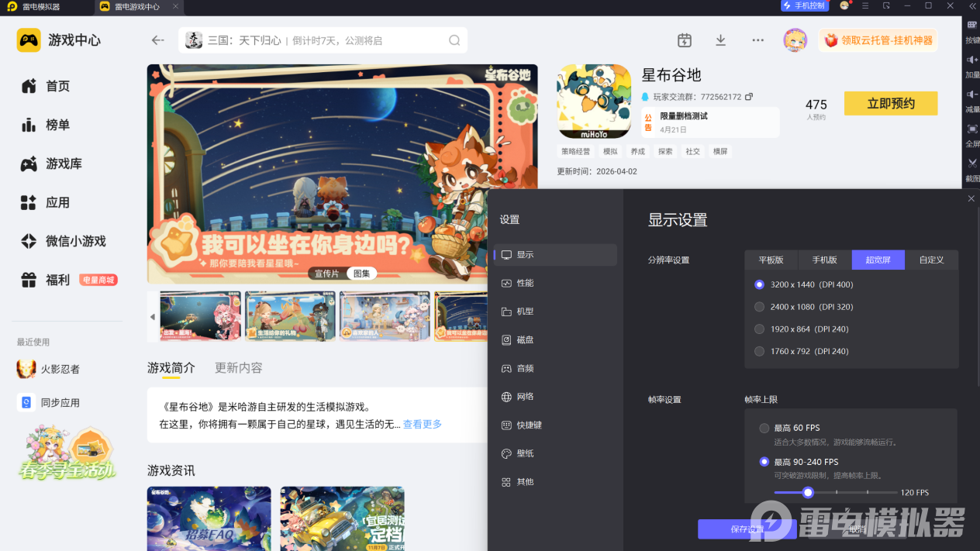Open 网络 network settings
Viewport: 980px width, 551px height.
[555, 397]
